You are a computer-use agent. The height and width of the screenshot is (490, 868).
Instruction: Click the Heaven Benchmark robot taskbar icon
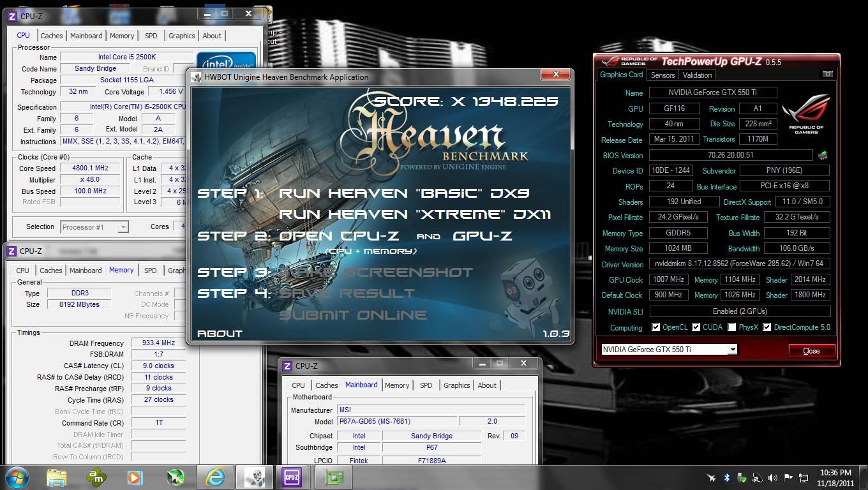(x=255, y=477)
